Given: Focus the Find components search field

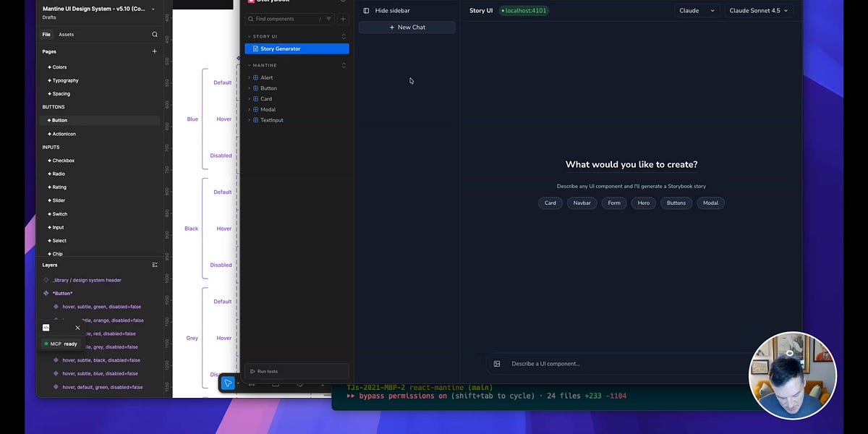Looking at the screenshot, I should tap(289, 19).
